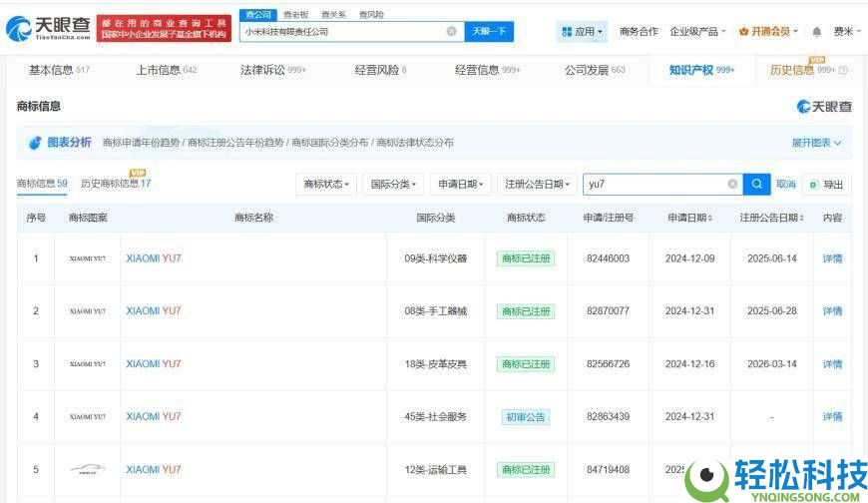Open 详情 for trademark 82863439
Screen dimensions: 868x503
832,416
